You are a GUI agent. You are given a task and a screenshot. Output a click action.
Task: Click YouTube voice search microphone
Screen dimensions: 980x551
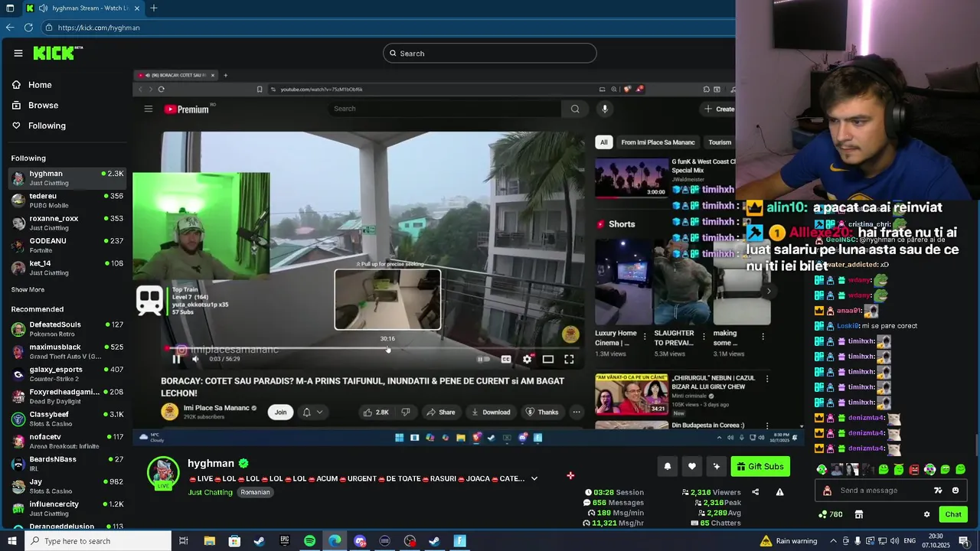[x=605, y=109]
